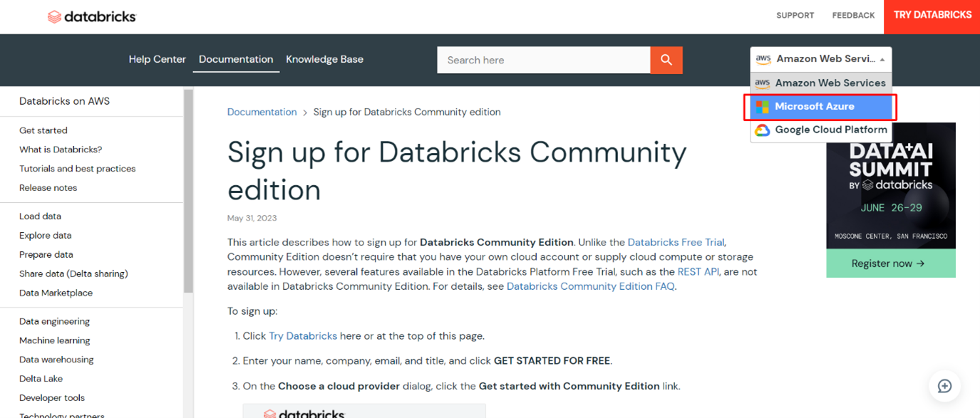Go to Documentation breadcrumb link

(262, 112)
